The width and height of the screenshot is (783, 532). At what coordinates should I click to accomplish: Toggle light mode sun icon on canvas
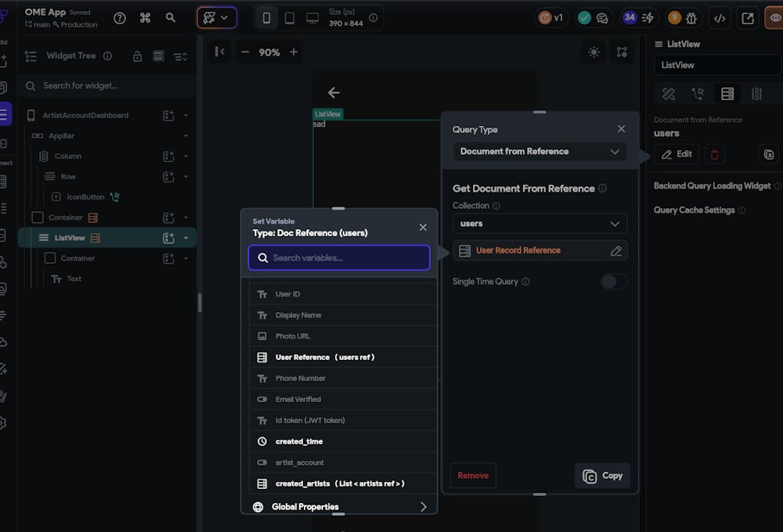click(x=594, y=52)
